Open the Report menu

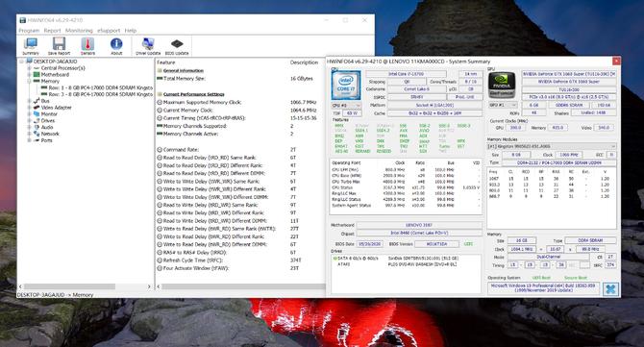pyautogui.click(x=52, y=31)
